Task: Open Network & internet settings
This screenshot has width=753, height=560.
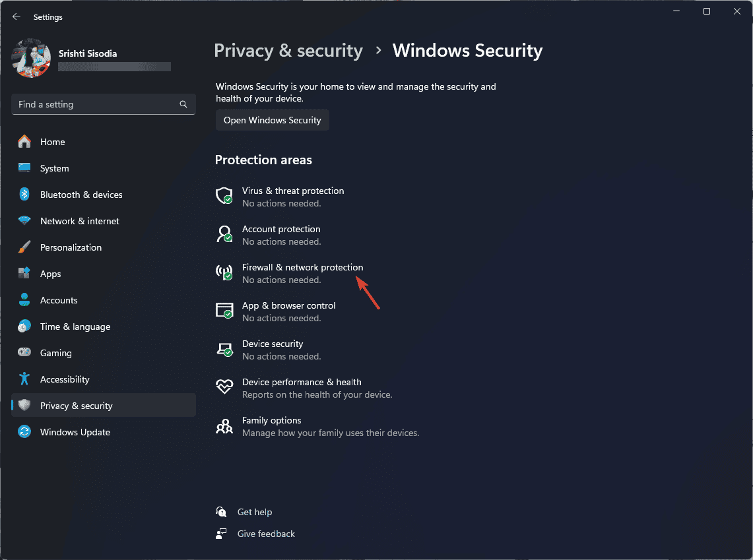Action: point(103,221)
